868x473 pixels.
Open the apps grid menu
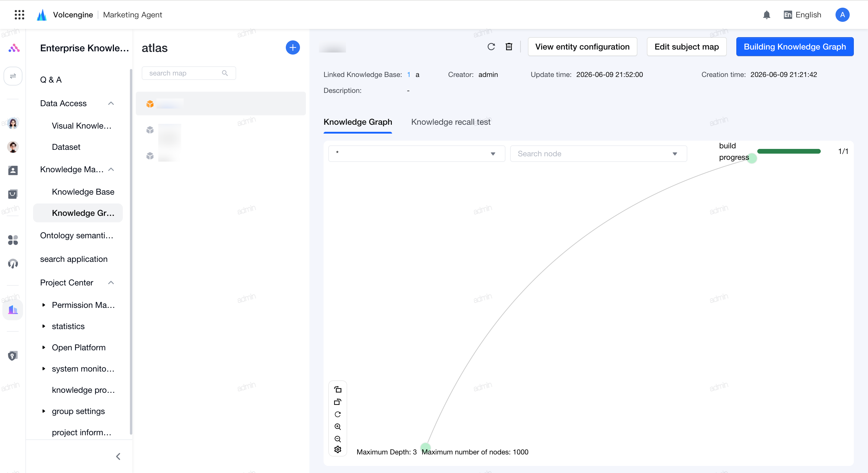(19, 15)
